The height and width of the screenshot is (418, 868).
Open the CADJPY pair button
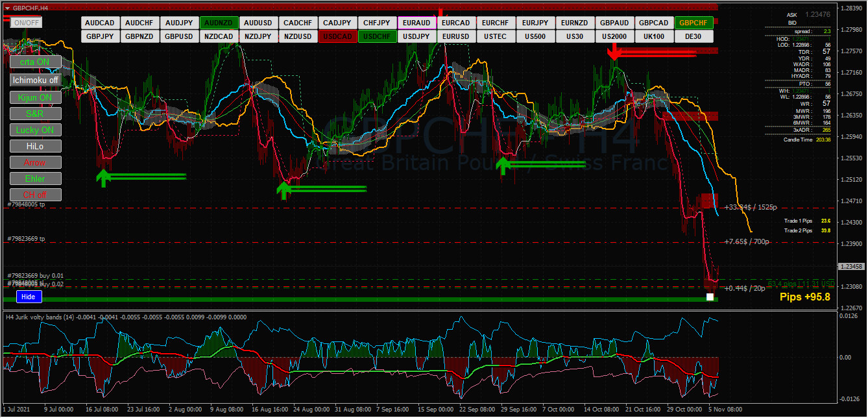coord(337,23)
